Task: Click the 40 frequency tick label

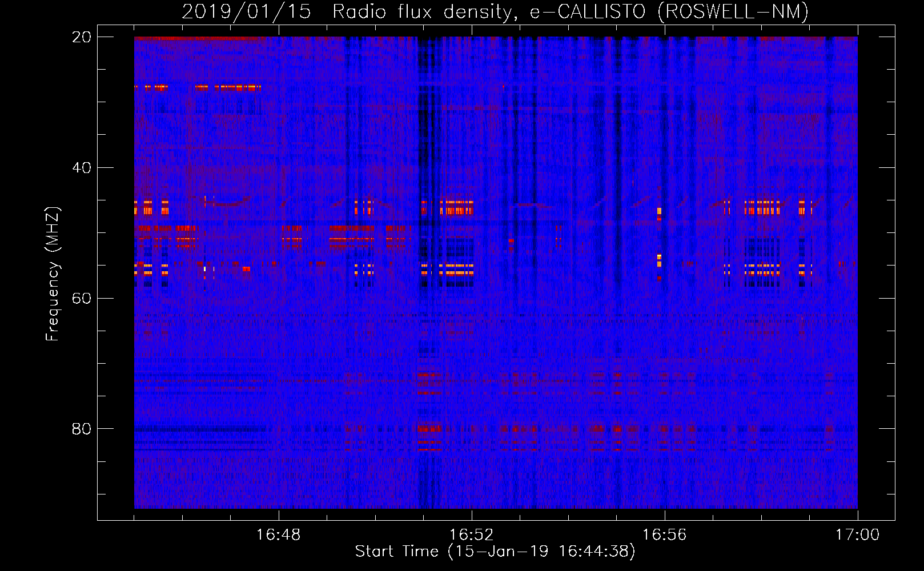Action: (x=82, y=168)
